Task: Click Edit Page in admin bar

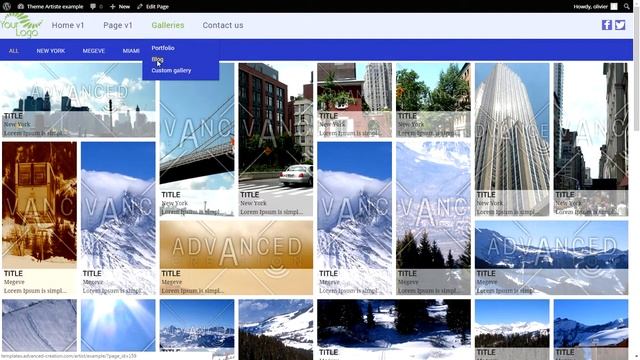Action: point(153,7)
